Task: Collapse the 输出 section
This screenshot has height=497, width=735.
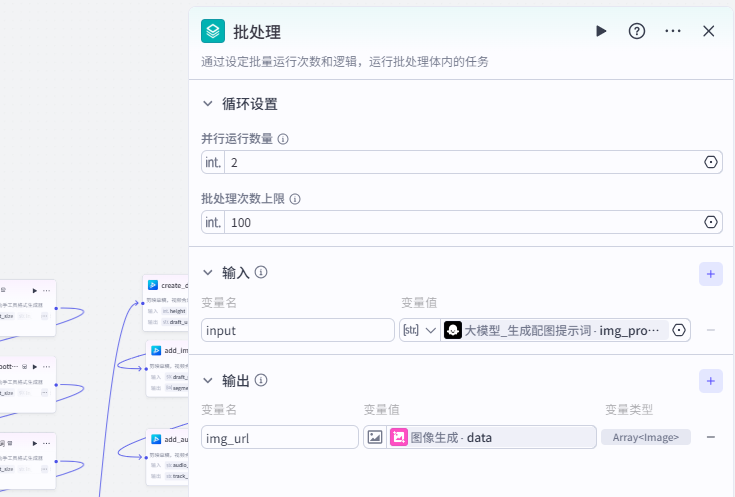Action: point(208,380)
